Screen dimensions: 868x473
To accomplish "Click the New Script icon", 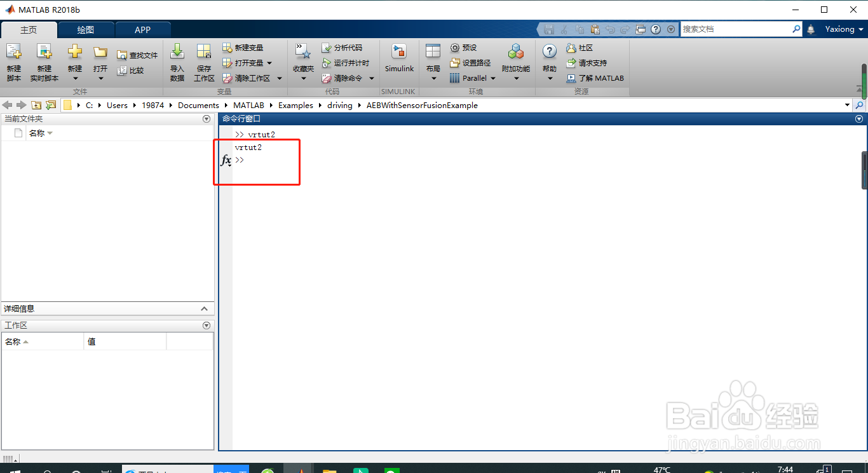I will tap(14, 62).
